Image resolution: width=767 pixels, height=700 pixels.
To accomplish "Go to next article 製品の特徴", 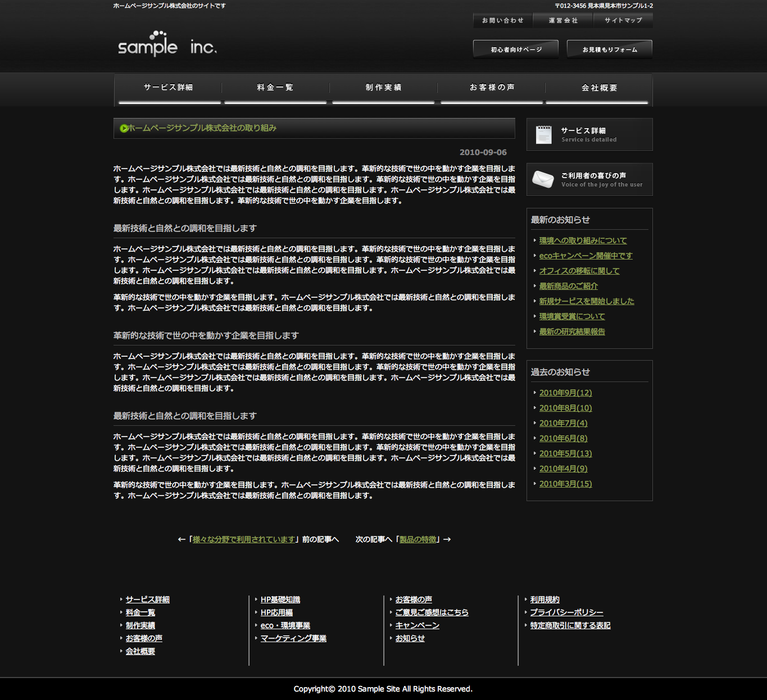I will [x=417, y=539].
